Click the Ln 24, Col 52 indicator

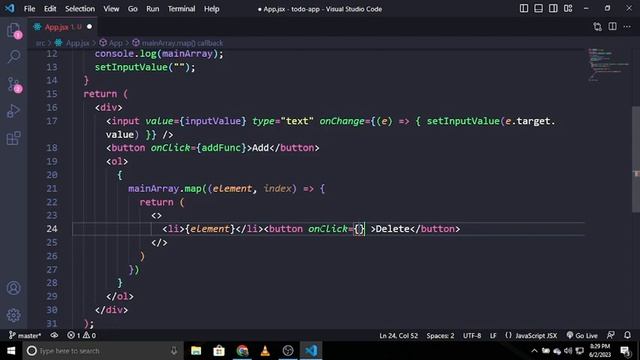point(398,336)
